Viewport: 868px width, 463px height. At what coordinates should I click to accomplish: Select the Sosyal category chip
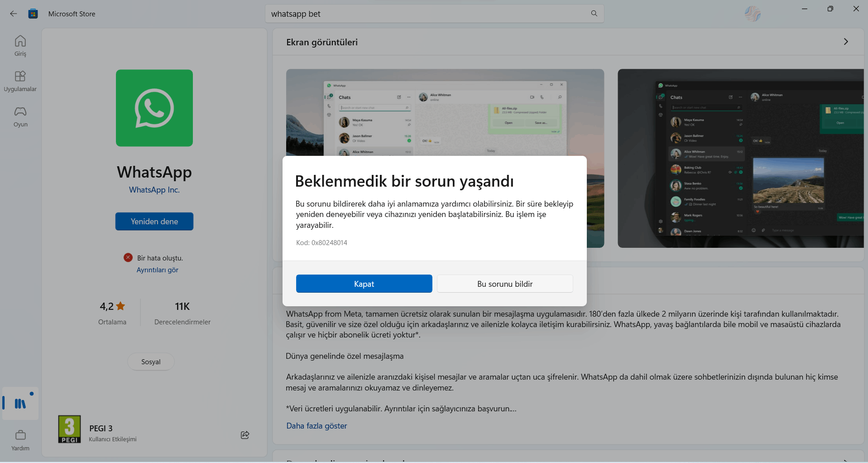click(151, 362)
